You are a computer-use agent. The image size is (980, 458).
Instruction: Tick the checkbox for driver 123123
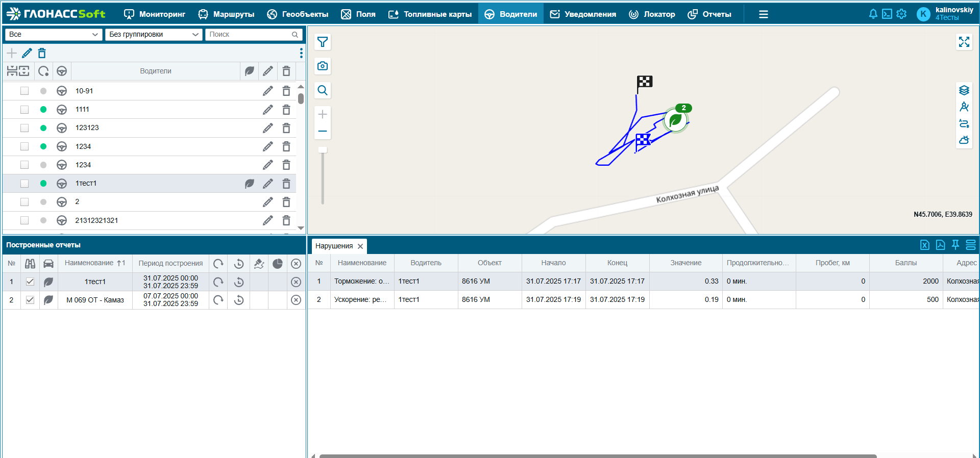tap(24, 128)
